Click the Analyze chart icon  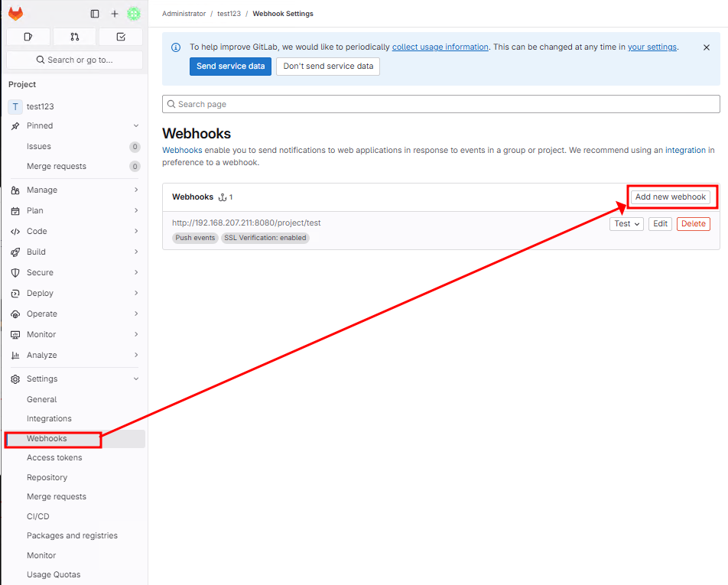pos(15,355)
